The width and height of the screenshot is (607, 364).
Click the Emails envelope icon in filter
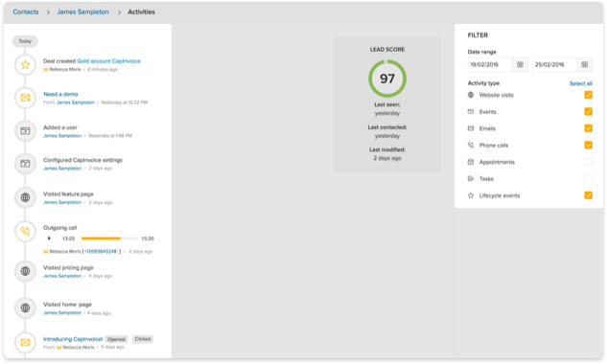(x=471, y=128)
